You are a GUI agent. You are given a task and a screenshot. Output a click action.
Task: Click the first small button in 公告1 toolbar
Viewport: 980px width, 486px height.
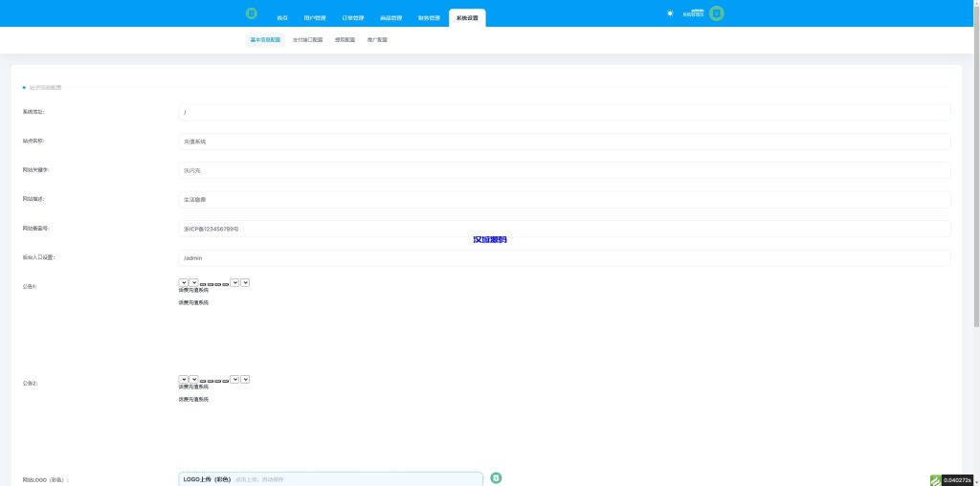203,283
